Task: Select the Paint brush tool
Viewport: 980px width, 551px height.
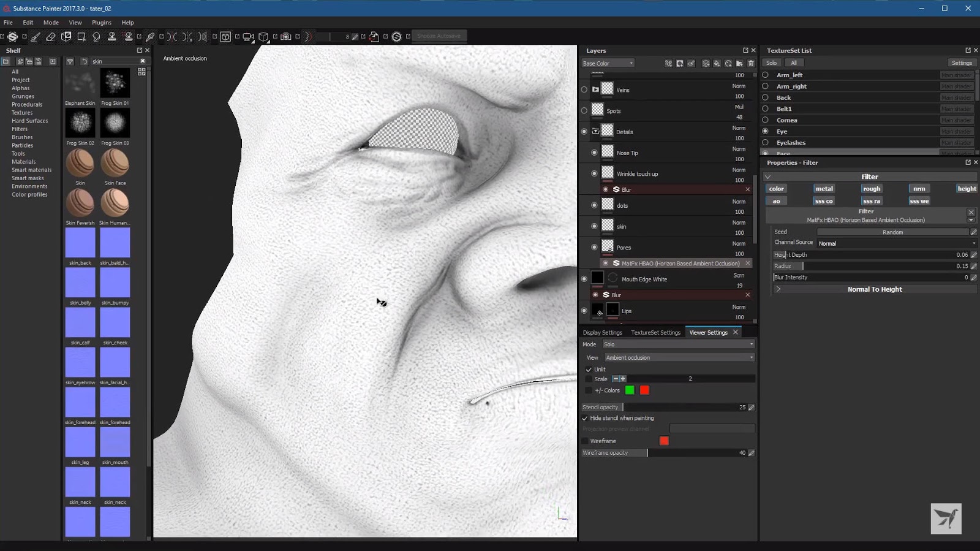Action: click(36, 37)
